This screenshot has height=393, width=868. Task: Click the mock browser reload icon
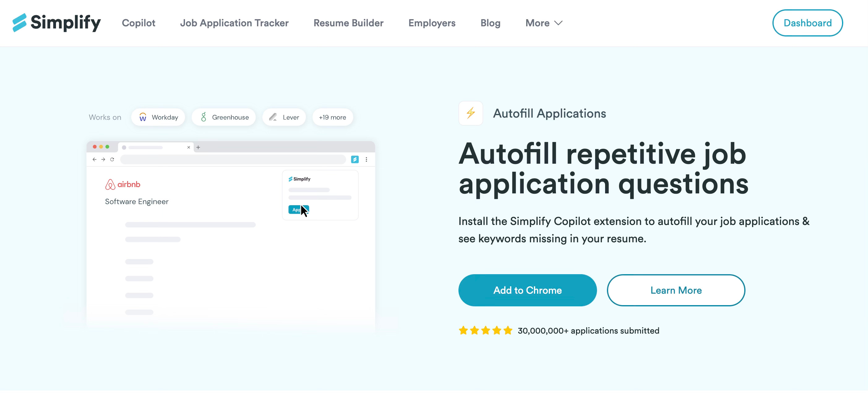(112, 159)
